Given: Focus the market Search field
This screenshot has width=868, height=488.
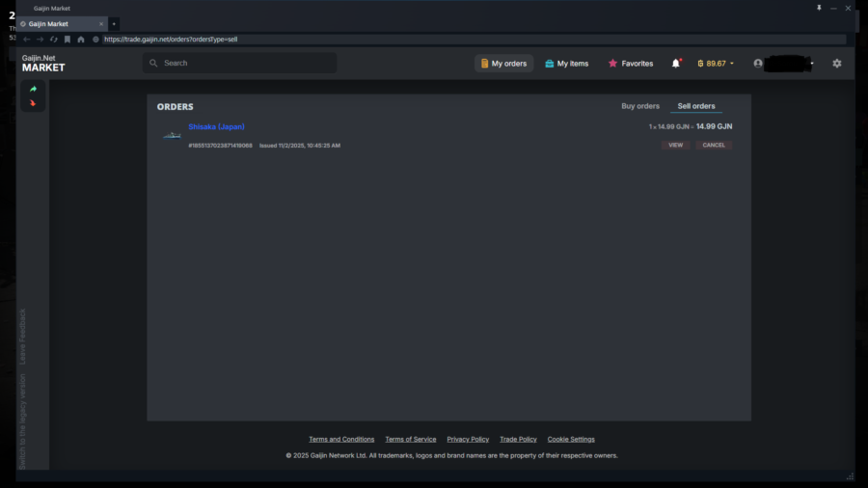Looking at the screenshot, I should pos(240,63).
